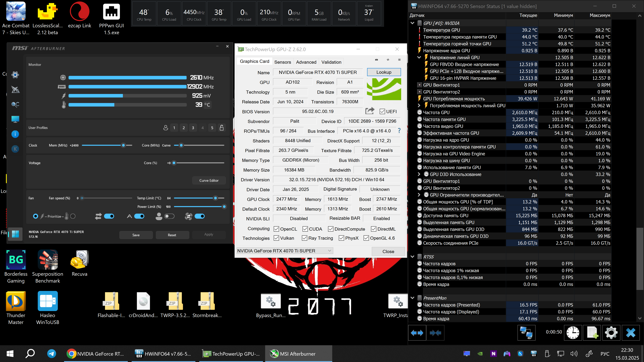Open the hardware monitor screen icon in Afterburner
The height and width of the screenshot is (362, 644).
15,119
